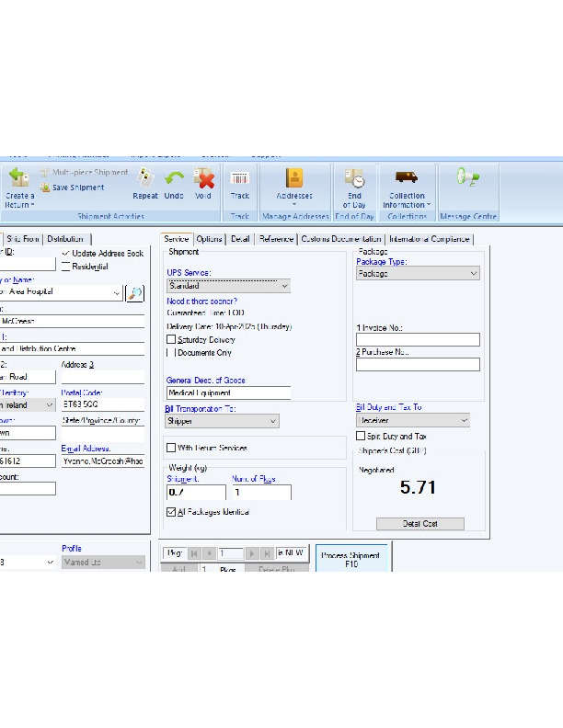The height and width of the screenshot is (728, 563).
Task: Void the shipment with the red X icon
Action: tap(203, 179)
